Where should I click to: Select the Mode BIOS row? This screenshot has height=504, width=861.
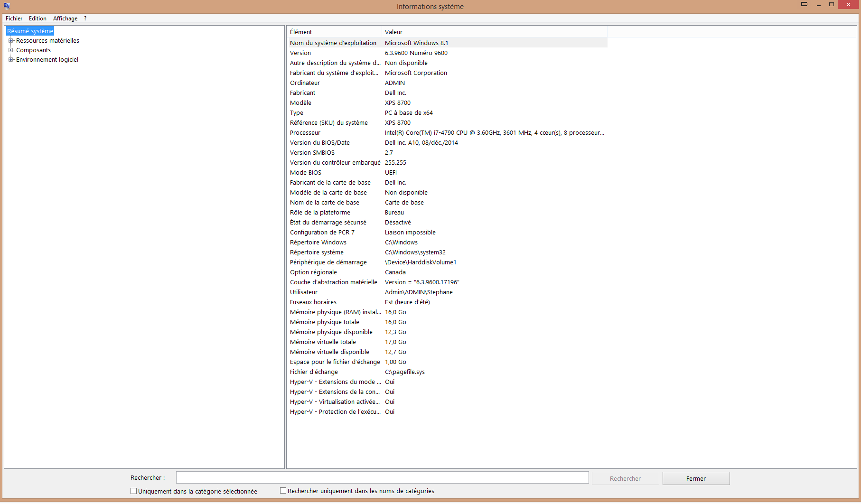point(448,173)
